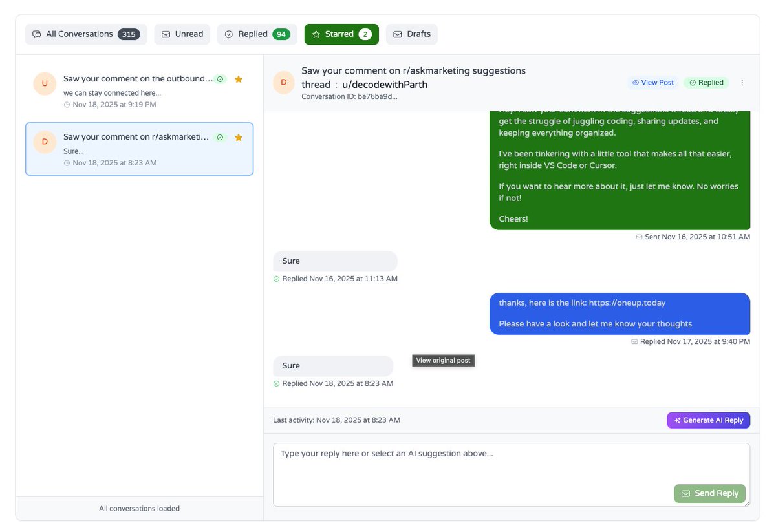Click Conversation ID be76ba9d text
The image size is (776, 532).
pyautogui.click(x=350, y=96)
